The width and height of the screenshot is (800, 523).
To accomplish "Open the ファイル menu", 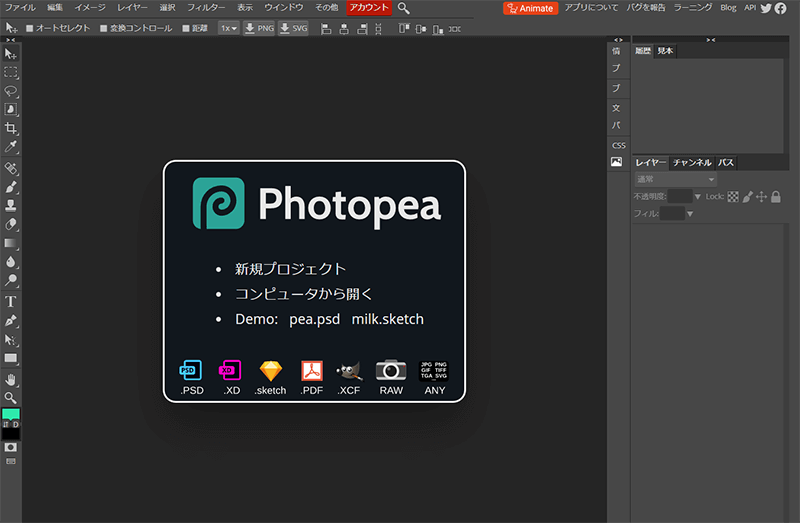I will [x=20, y=8].
